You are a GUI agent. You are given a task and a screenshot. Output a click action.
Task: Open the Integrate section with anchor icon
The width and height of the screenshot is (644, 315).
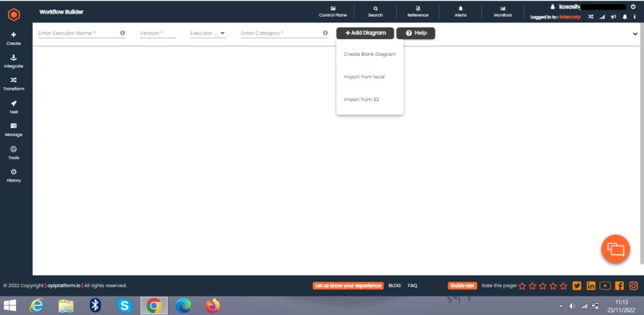tap(14, 62)
